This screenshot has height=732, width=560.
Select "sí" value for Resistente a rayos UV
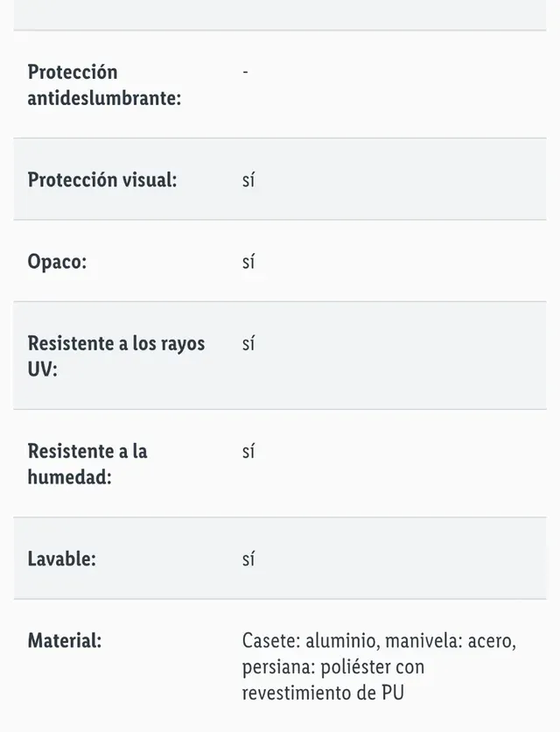point(248,344)
